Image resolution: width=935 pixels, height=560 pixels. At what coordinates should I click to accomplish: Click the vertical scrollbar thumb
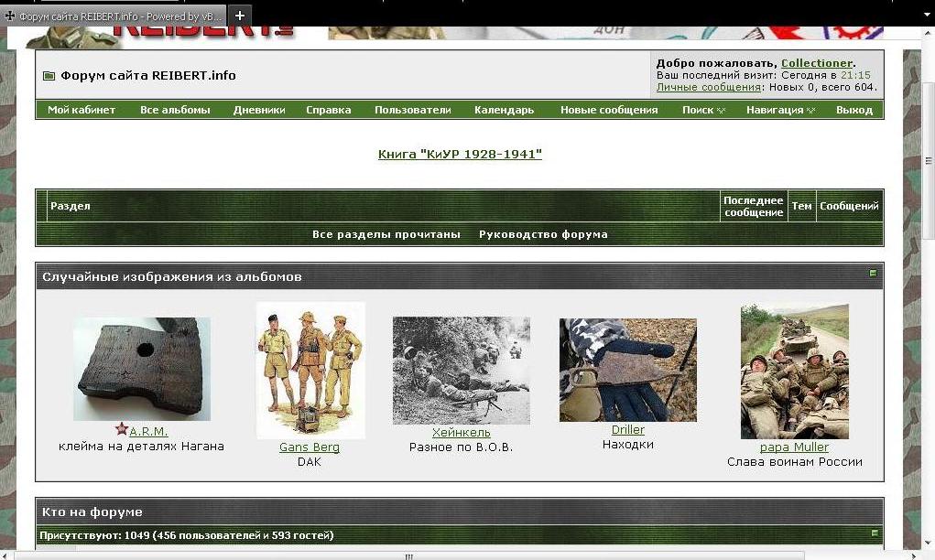928,161
